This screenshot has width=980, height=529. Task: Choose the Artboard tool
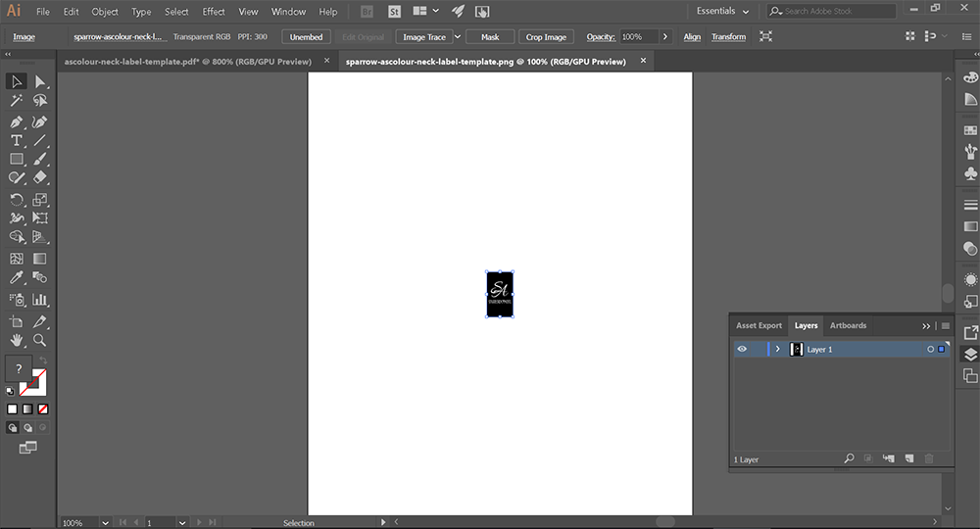tap(17, 321)
